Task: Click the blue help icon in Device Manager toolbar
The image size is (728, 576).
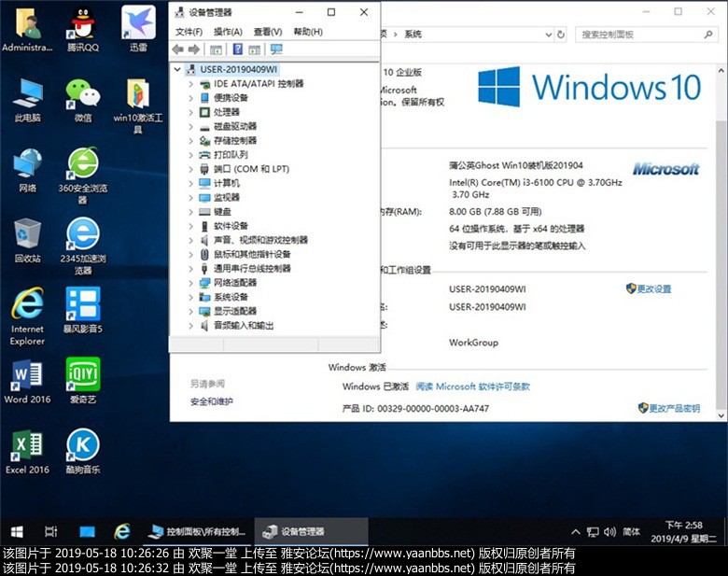Action: (237, 49)
